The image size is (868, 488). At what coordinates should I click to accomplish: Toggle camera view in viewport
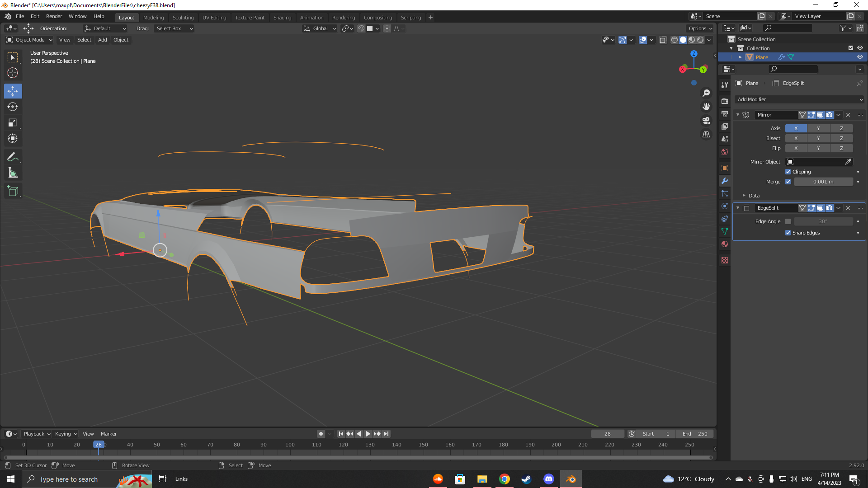click(706, 121)
